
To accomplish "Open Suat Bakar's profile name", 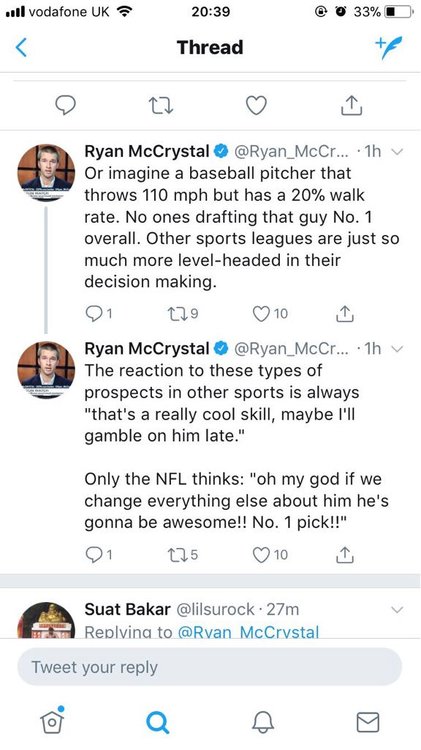I will coord(127,609).
